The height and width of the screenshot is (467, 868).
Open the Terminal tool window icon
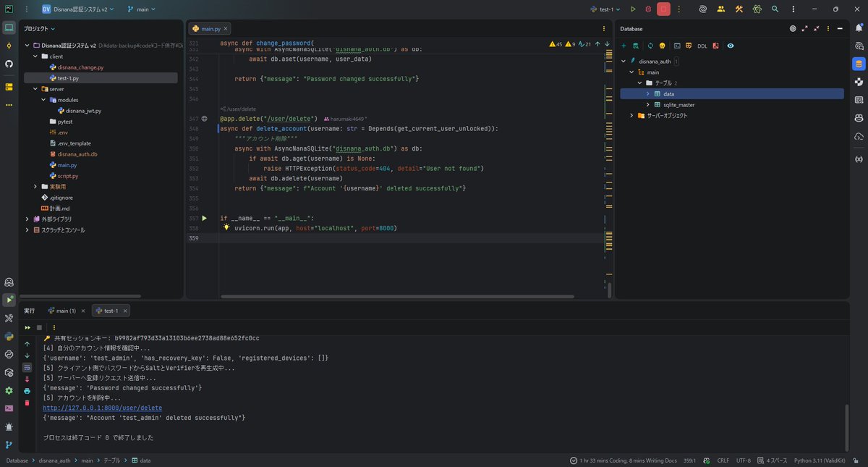tap(9, 408)
